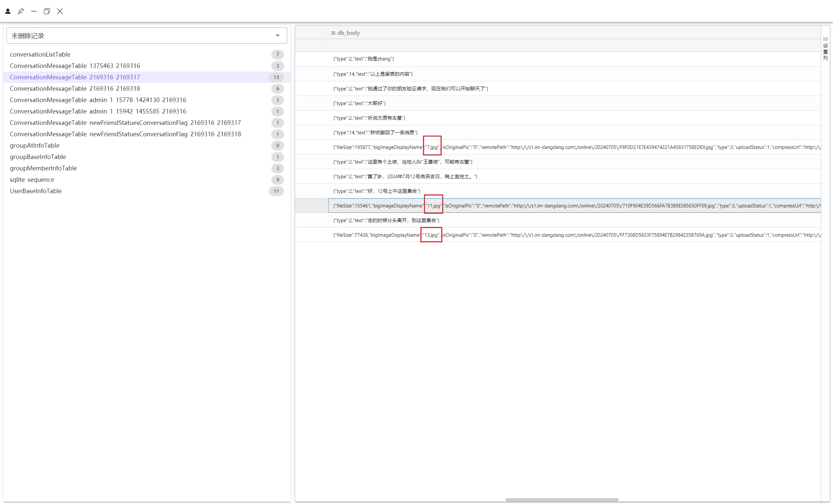Select the row mentioning 王墓坡

558,162
